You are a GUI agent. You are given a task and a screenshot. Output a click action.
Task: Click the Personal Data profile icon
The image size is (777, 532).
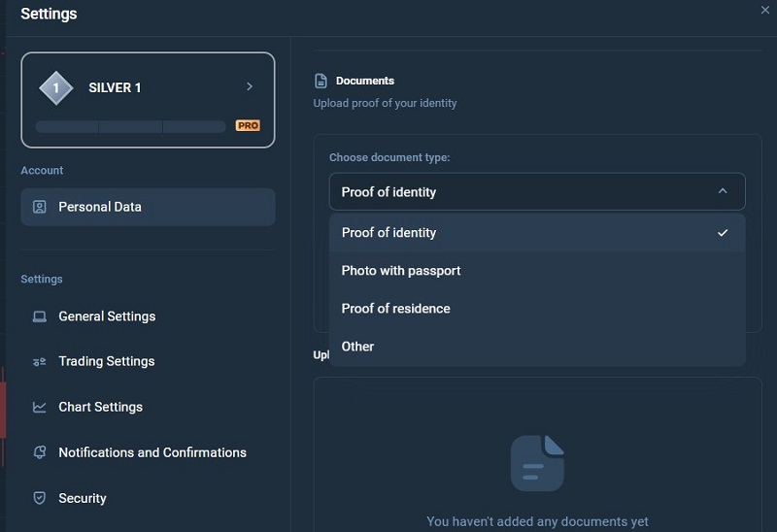point(39,207)
